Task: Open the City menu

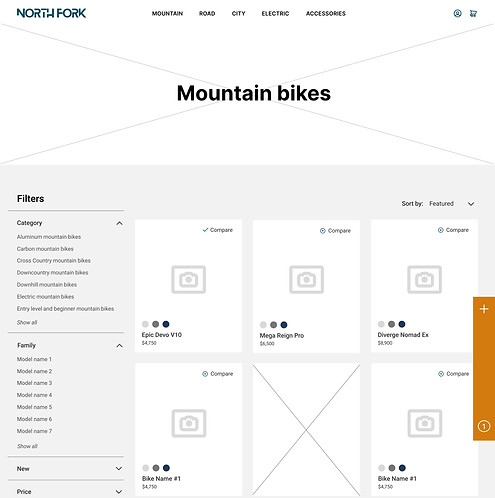Action: pyautogui.click(x=238, y=14)
